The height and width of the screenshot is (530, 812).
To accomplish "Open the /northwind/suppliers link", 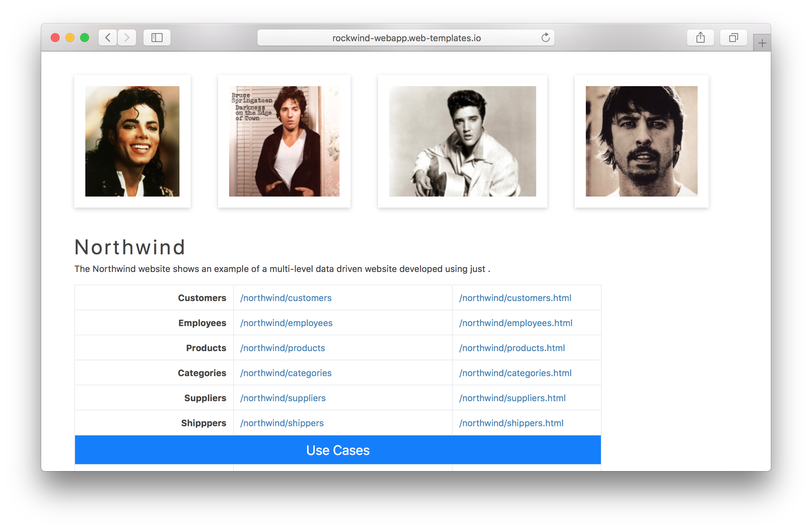I will tap(283, 398).
